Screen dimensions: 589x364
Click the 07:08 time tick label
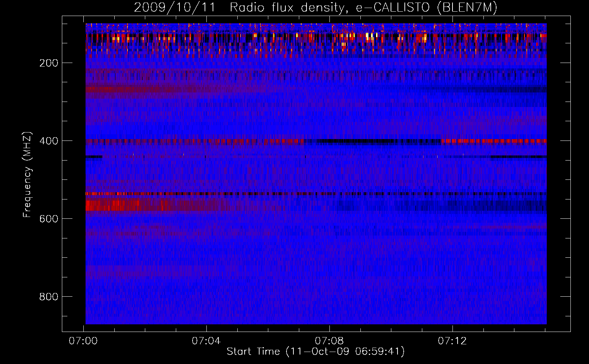pos(329,341)
